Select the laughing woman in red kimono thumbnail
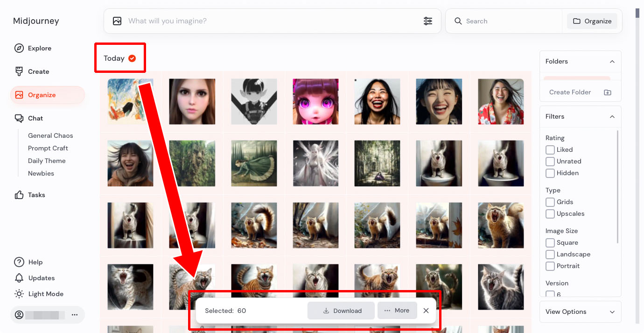This screenshot has height=333, width=644. pos(501,101)
